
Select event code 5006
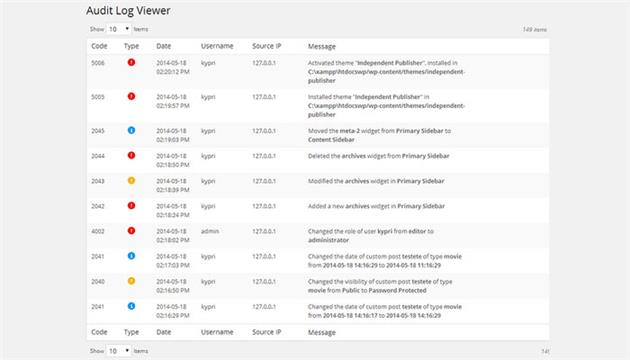coord(98,63)
